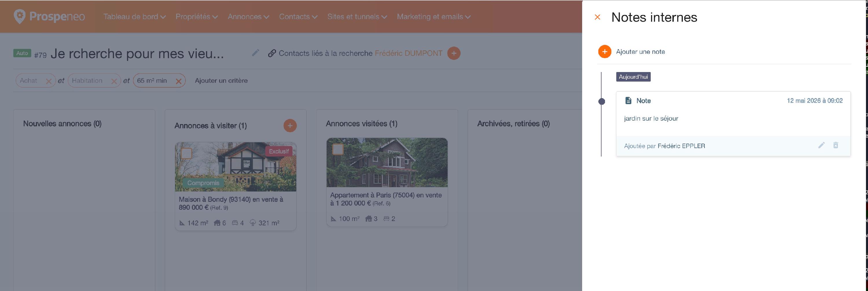Screen dimensions: 868x291
Task: Open the Maison à Bondy listing title
Action: click(231, 203)
